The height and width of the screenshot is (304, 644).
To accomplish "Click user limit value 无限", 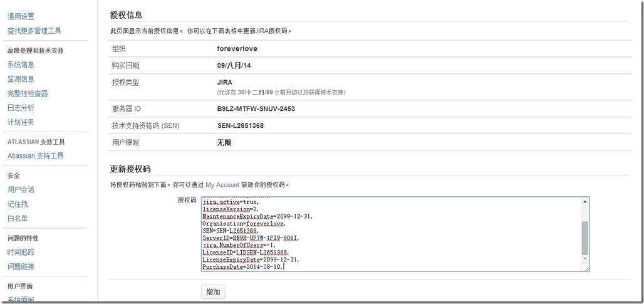I will pyautogui.click(x=224, y=142).
